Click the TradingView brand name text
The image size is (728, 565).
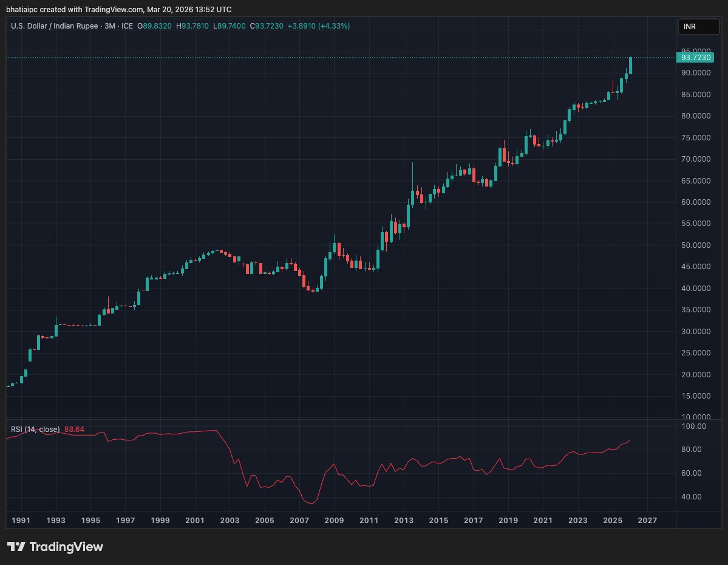pyautogui.click(x=66, y=547)
